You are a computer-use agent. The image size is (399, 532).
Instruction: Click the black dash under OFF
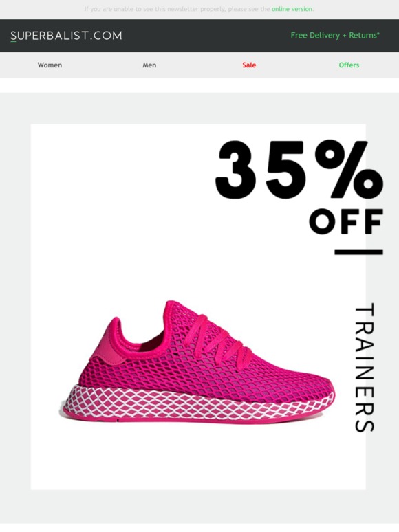coord(358,252)
